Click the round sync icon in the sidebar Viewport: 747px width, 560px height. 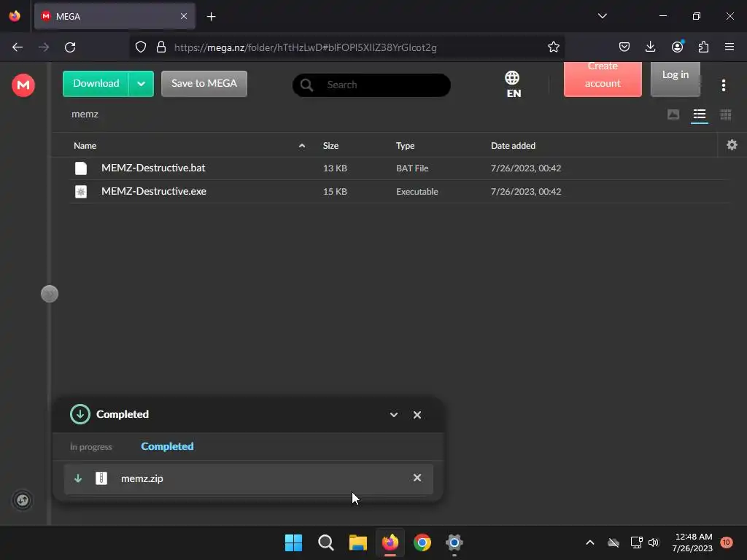coord(23,500)
